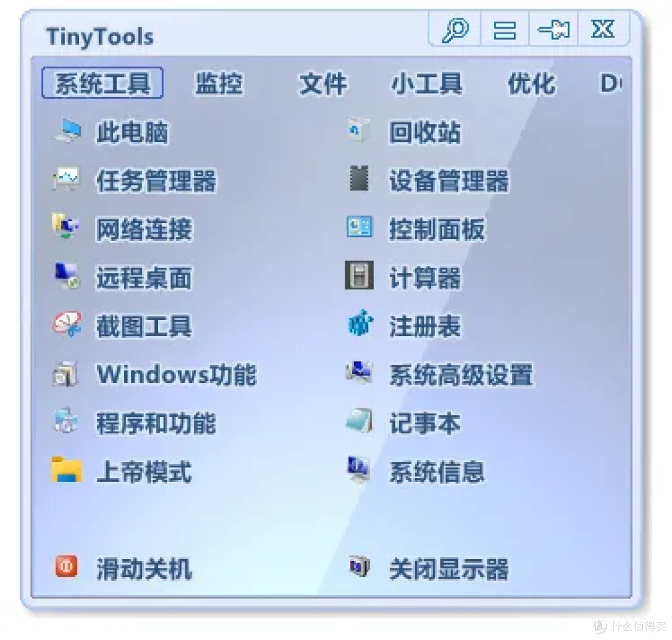Click the 记事本 label

pyautogui.click(x=425, y=423)
